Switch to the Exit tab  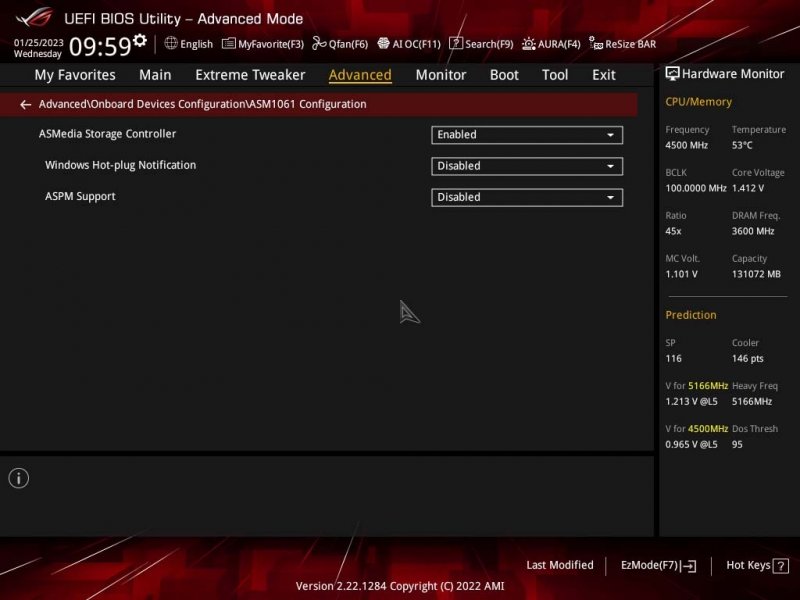pyautogui.click(x=604, y=75)
